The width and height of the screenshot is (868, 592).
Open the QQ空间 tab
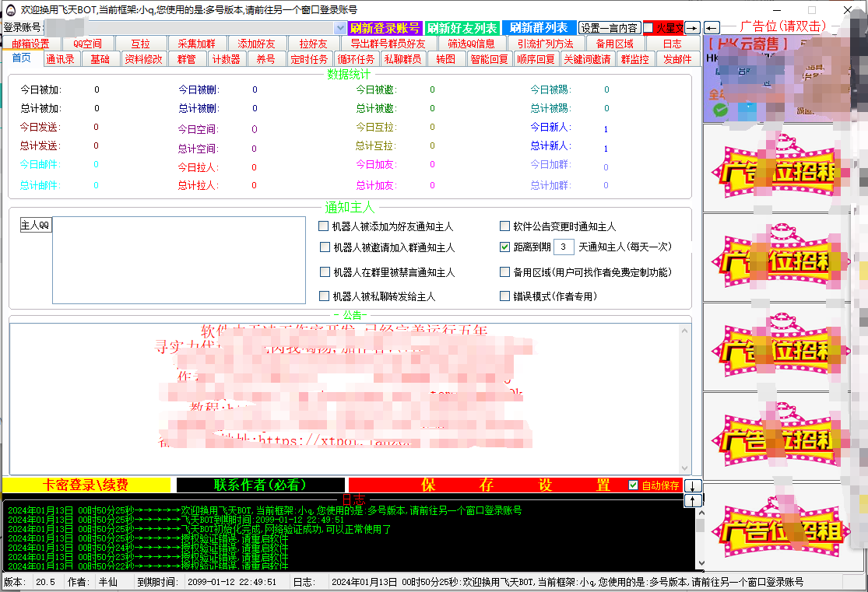(x=87, y=44)
